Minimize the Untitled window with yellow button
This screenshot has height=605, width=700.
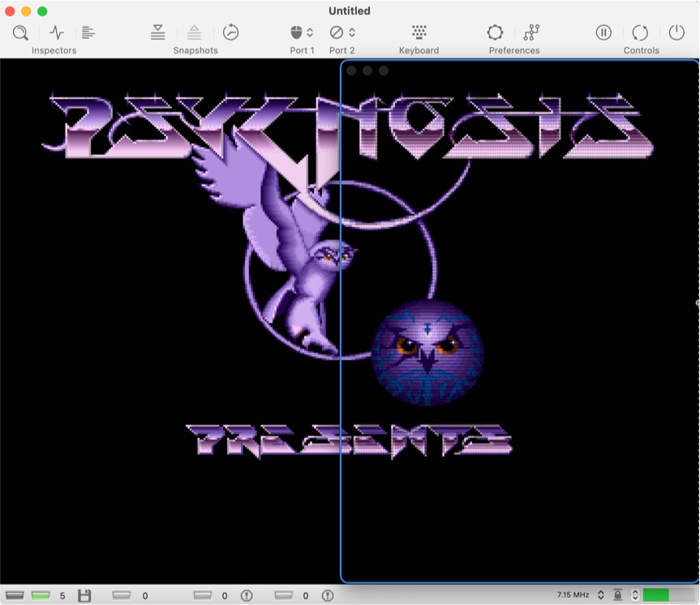pos(26,11)
